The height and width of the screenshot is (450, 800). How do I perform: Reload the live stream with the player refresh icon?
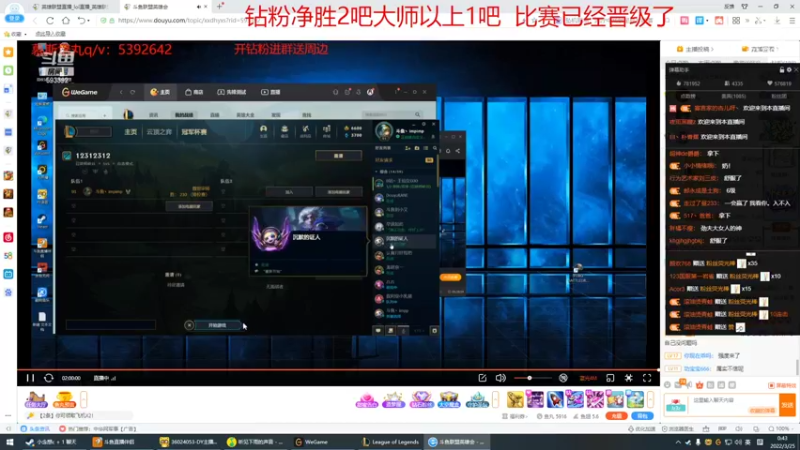[48, 378]
